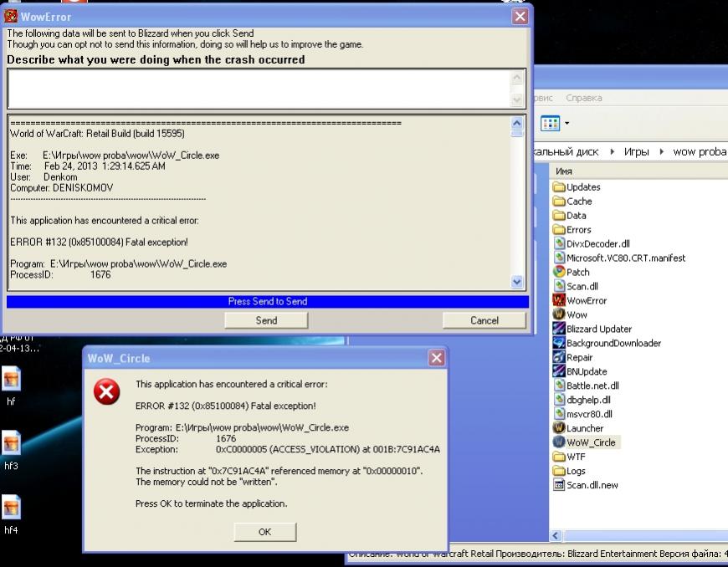Type in the crash description text box

[258, 89]
